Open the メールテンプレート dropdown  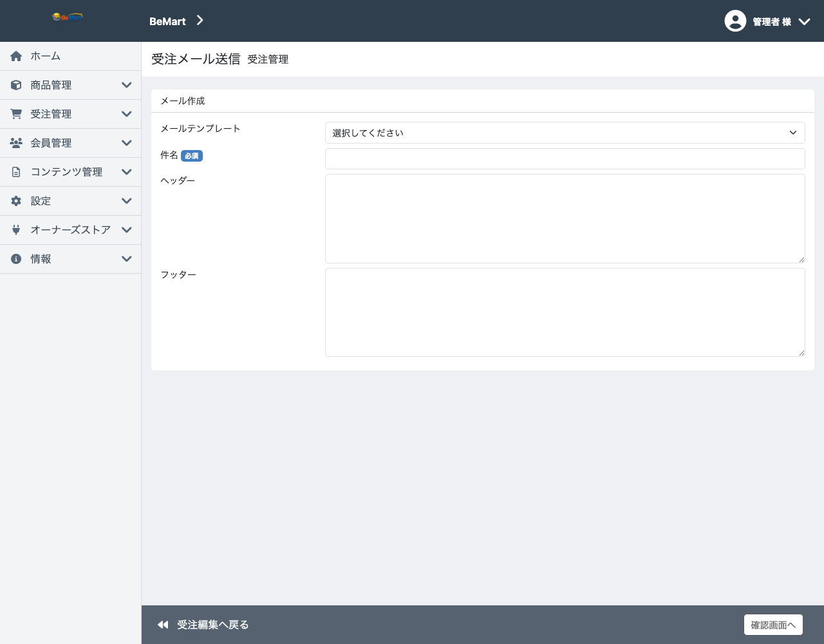click(565, 133)
